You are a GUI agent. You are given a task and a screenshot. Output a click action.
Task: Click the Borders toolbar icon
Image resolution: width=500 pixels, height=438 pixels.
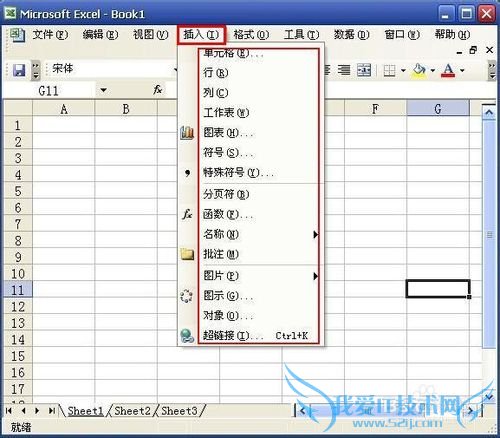[389, 70]
